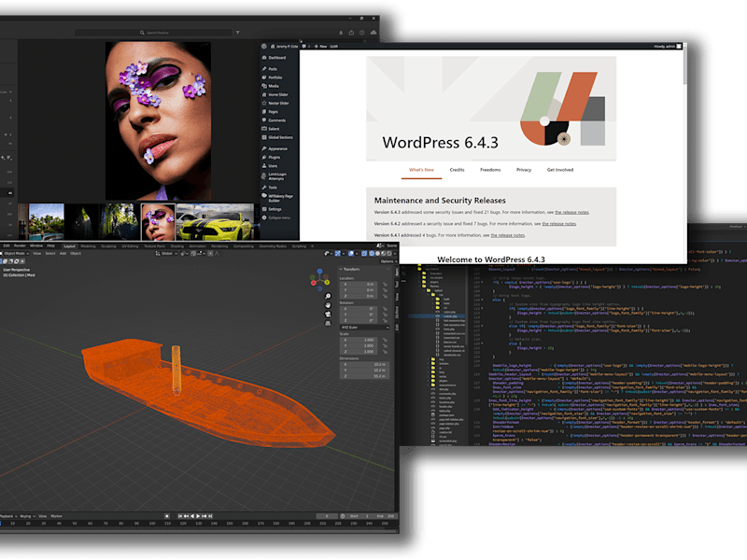Open the Options dropdown in Blender viewport
This screenshot has width=747, height=560.
(388, 261)
